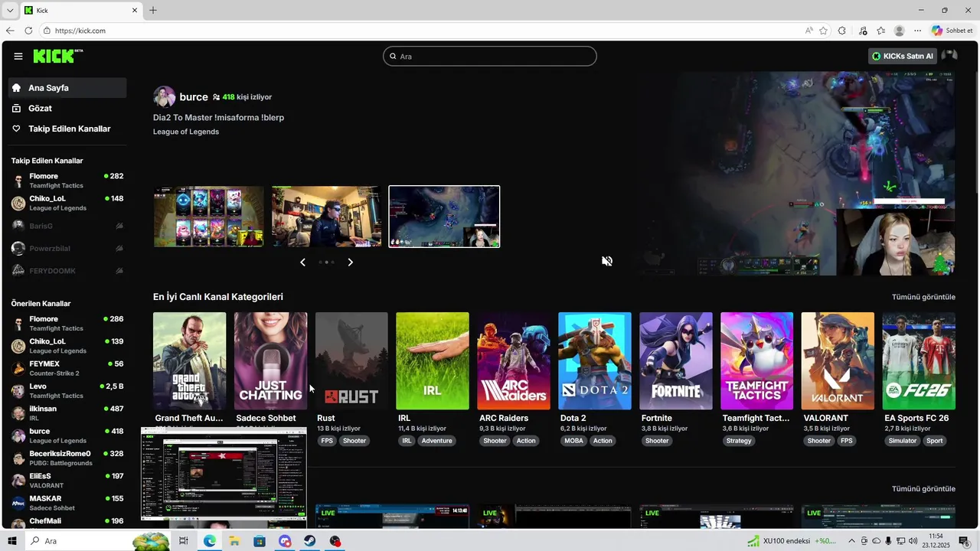Screen dimensions: 980x551
Task: Select first carousel thumbnail with cards
Action: coord(208,217)
